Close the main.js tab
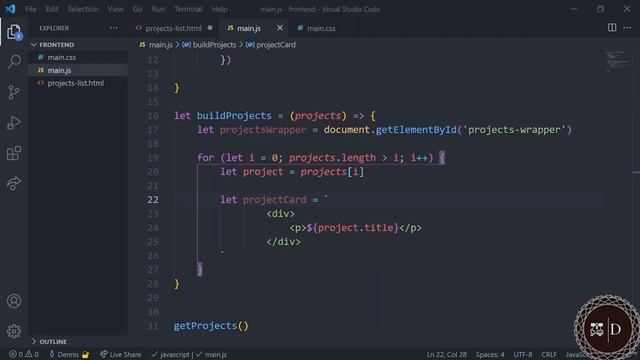This screenshot has height=360, width=640. click(280, 28)
